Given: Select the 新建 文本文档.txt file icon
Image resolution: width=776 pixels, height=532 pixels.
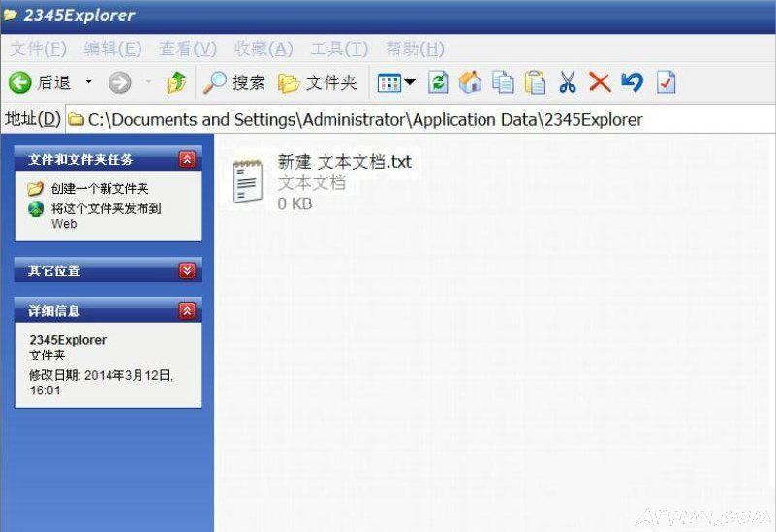Looking at the screenshot, I should [247, 181].
